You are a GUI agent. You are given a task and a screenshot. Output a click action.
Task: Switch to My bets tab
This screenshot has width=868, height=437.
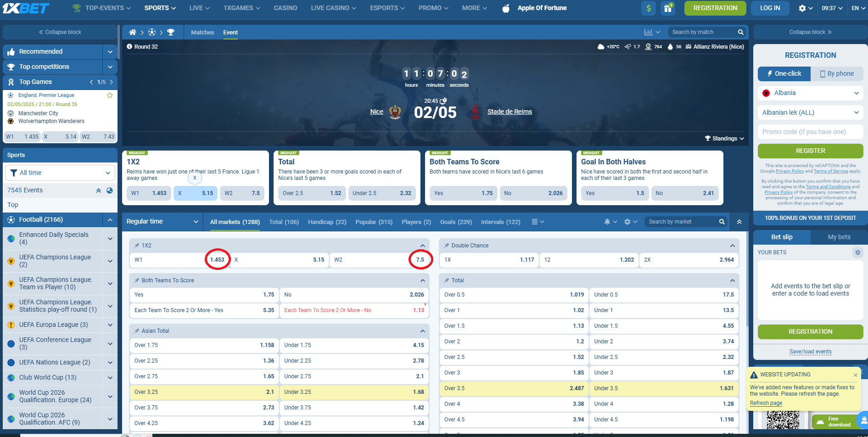pyautogui.click(x=839, y=237)
